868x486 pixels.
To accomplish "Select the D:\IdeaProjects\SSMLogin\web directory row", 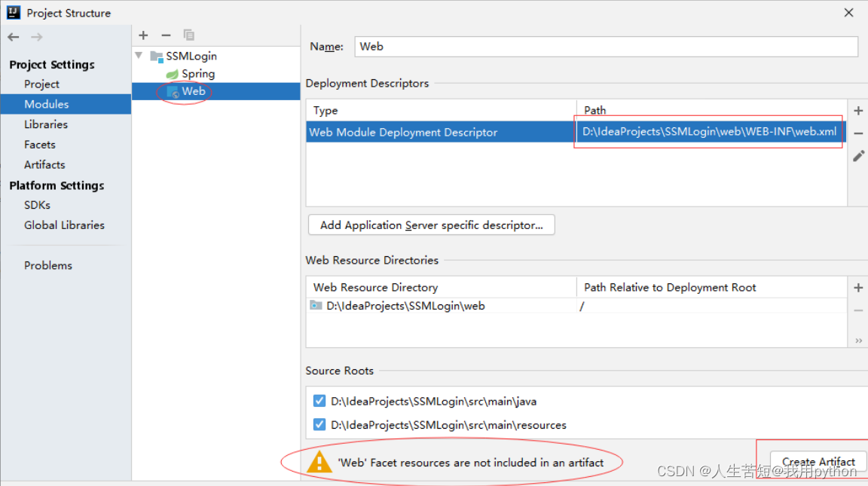I will 576,306.
